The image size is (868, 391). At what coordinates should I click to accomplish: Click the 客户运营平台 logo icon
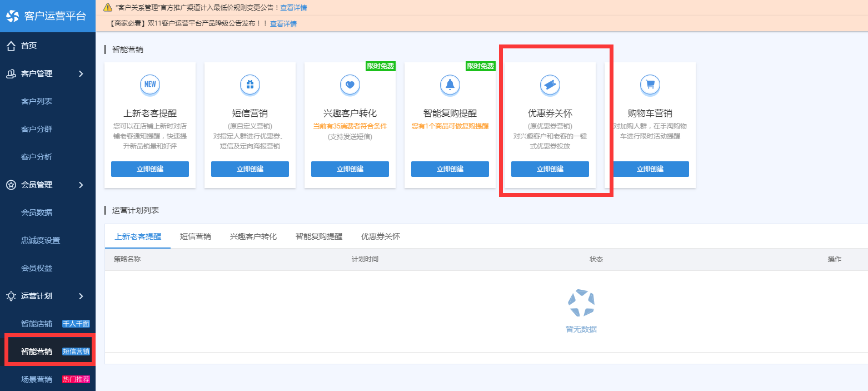point(13,16)
